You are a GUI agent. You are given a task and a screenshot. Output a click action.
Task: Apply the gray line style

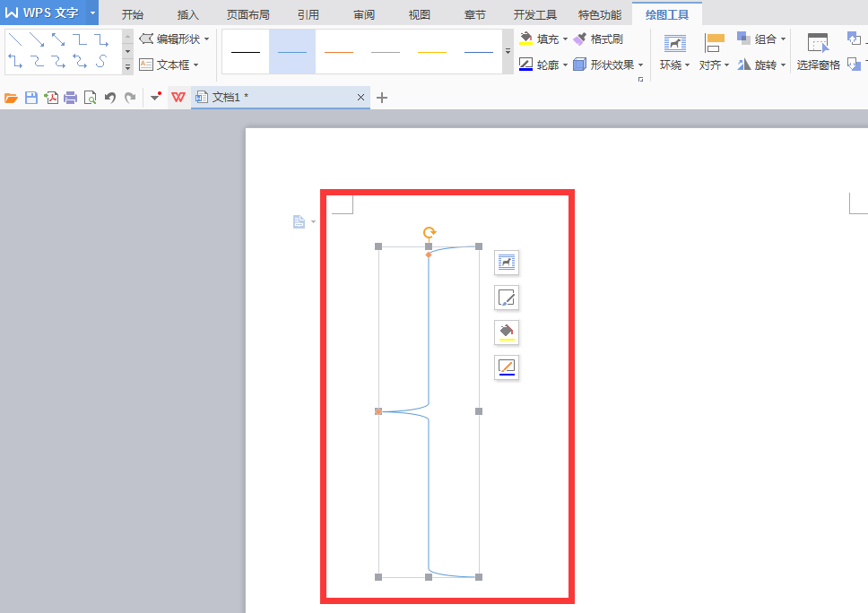pos(386,52)
